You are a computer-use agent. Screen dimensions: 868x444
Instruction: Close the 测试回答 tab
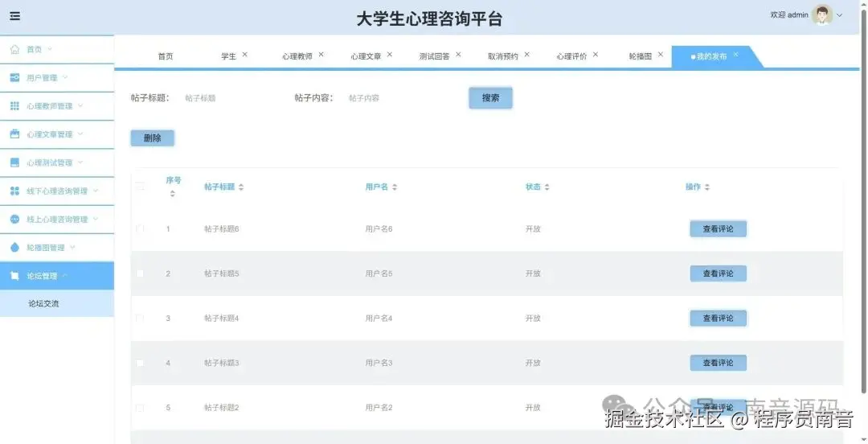tap(458, 55)
